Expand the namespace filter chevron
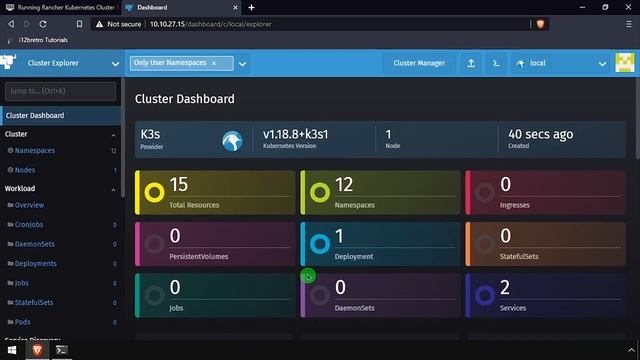Screen dimensions: 640x360 pyautogui.click(x=242, y=64)
